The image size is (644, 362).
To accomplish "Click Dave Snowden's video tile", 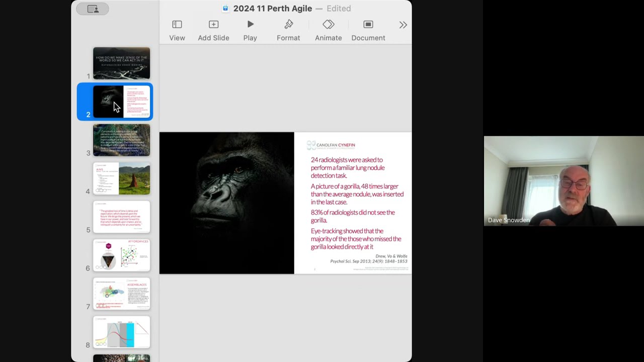I will [x=563, y=181].
